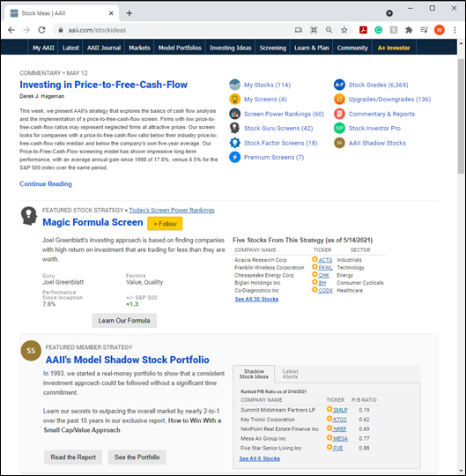Open the Markets menu
The image size is (466, 476).
point(139,48)
